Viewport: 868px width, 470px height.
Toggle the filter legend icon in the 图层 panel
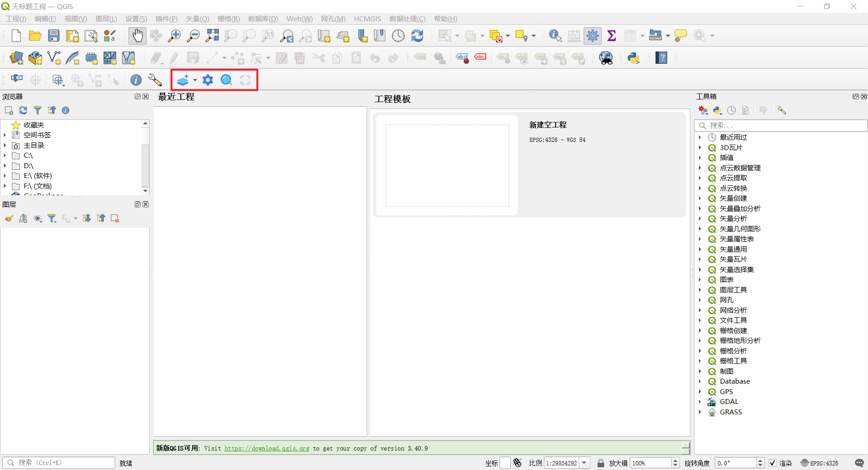tap(52, 219)
